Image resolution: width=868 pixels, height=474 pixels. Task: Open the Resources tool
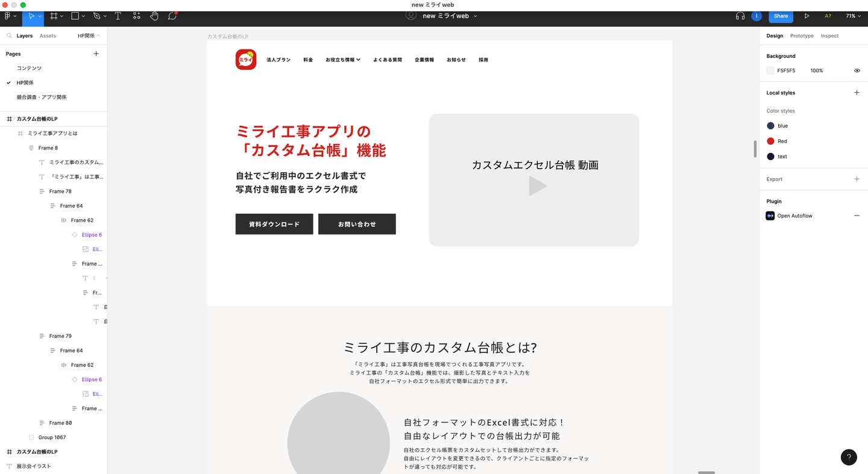pyautogui.click(x=136, y=16)
